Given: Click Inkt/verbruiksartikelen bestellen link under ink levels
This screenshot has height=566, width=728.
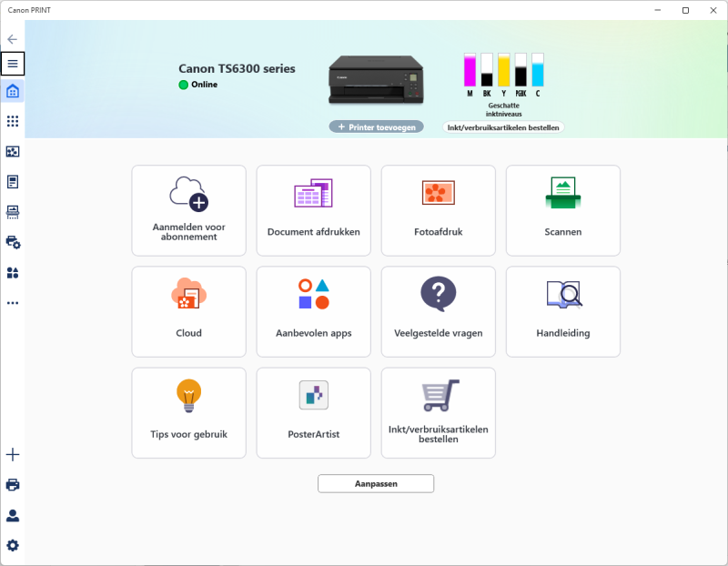Looking at the screenshot, I should pyautogui.click(x=503, y=127).
